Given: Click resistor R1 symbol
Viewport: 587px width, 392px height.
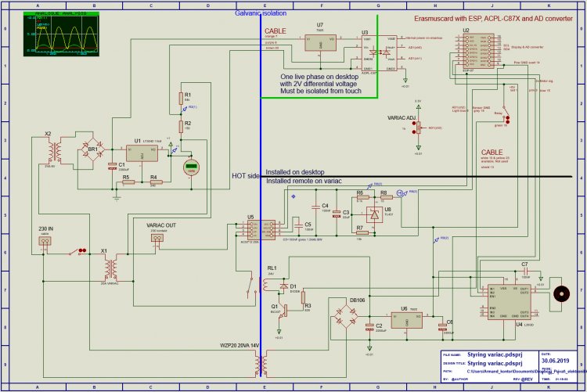Looking at the screenshot, I should 181,99.
